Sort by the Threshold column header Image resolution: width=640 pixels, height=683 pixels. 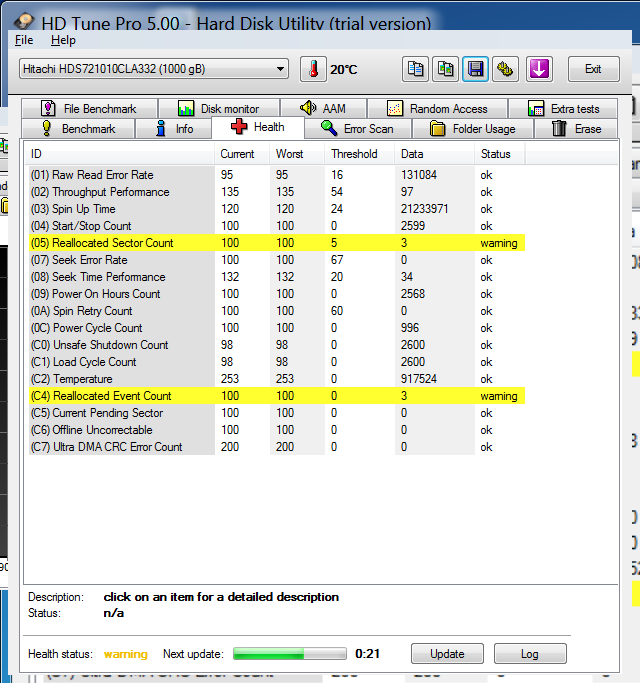click(x=359, y=154)
